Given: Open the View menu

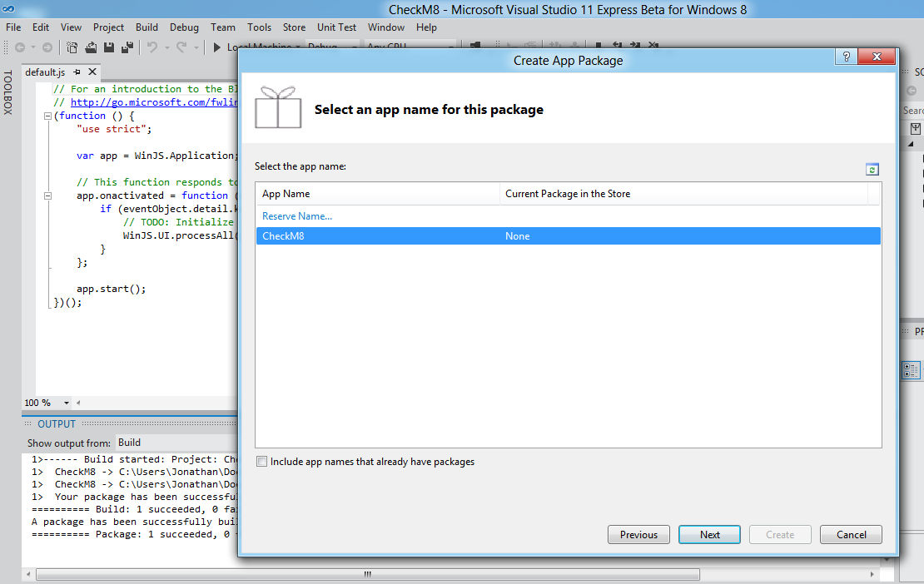Looking at the screenshot, I should coord(71,27).
